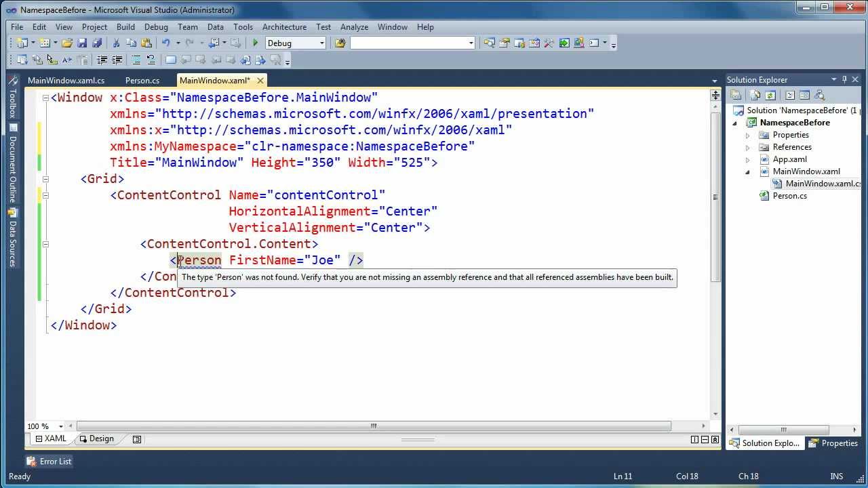868x488 pixels.
Task: Click the Document Outline button beside Design tab
Action: [137, 439]
